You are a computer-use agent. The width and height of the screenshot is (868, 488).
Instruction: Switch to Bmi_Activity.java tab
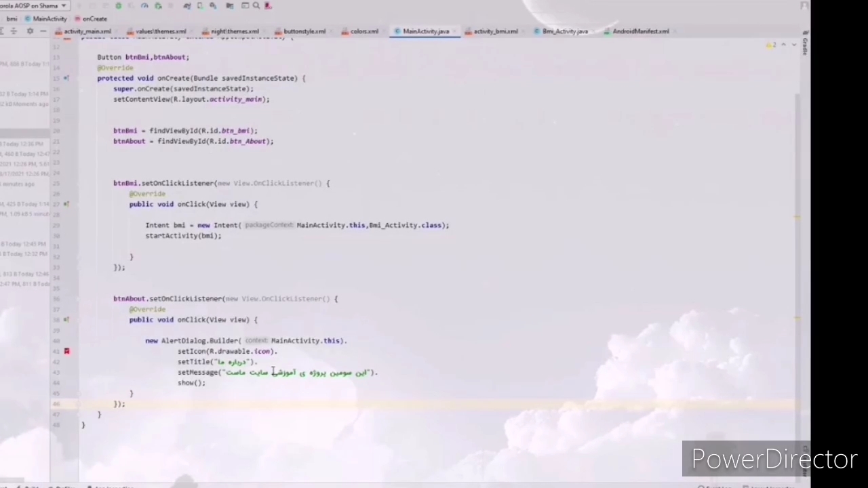pos(564,31)
